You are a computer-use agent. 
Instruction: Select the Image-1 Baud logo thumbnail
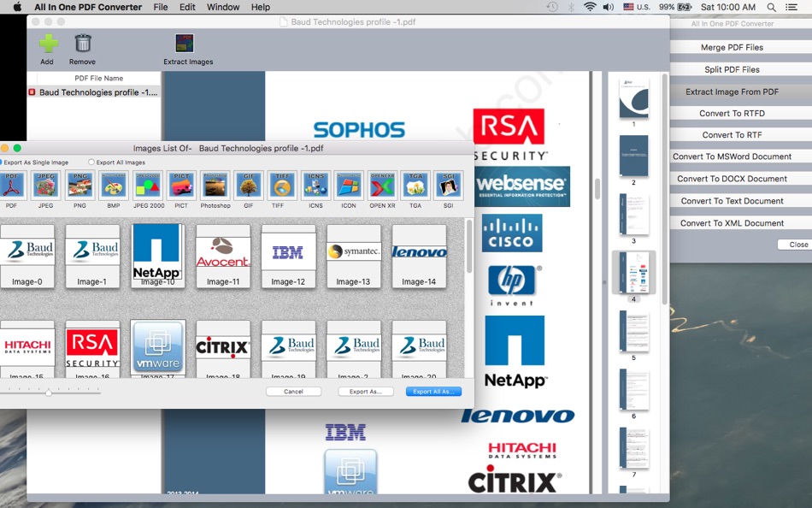pyautogui.click(x=92, y=256)
